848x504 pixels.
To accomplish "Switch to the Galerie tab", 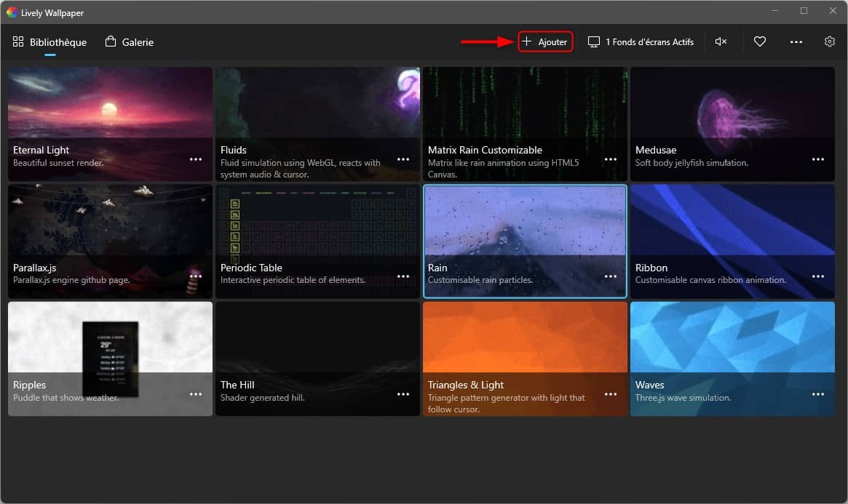I will pyautogui.click(x=130, y=42).
